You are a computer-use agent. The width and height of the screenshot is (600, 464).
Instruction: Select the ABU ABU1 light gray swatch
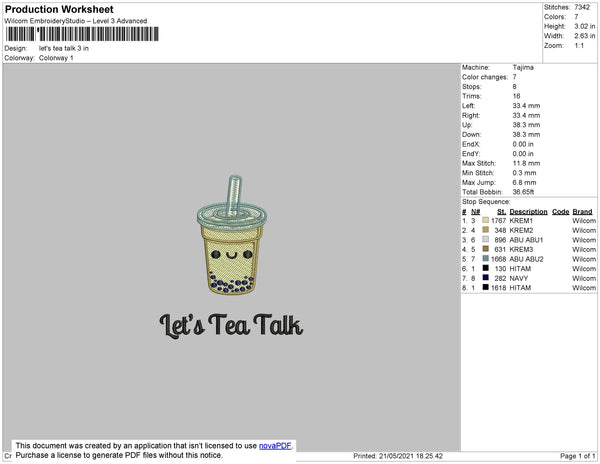[x=486, y=239]
